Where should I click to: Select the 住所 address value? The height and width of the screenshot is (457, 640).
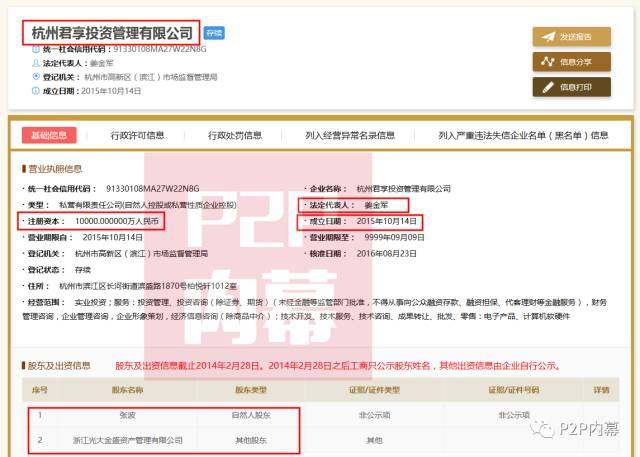pos(148,286)
